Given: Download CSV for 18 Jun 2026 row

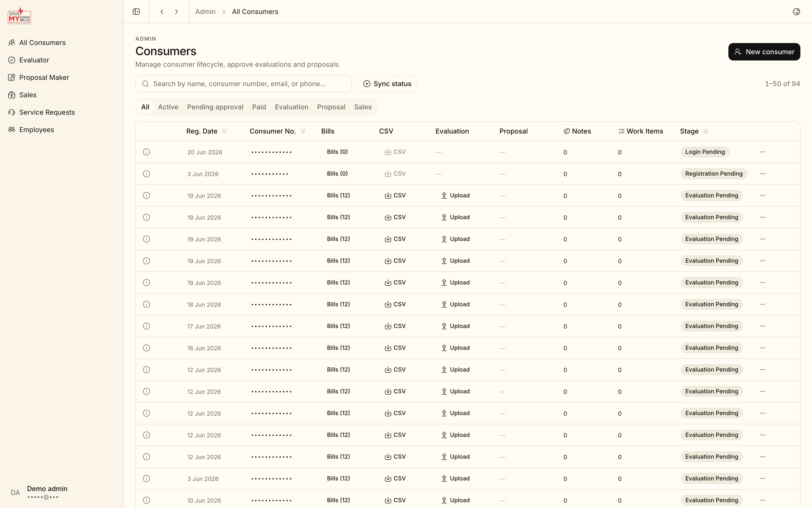Looking at the screenshot, I should tap(395, 304).
